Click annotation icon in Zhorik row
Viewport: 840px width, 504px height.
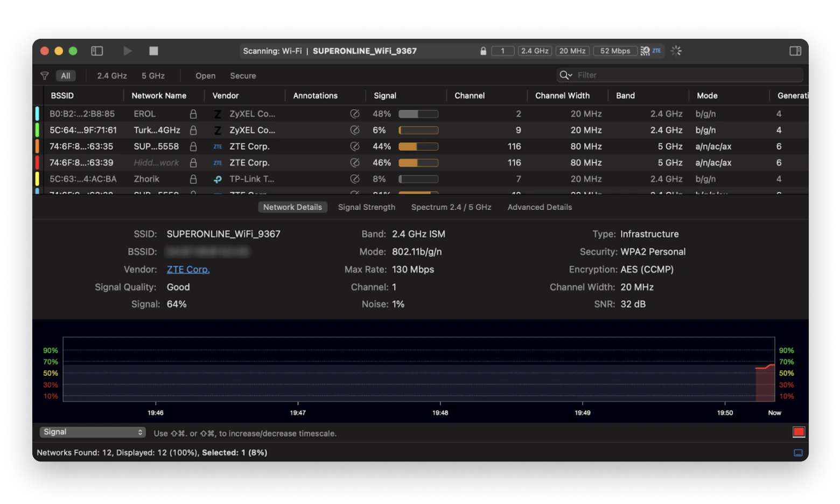coord(354,178)
